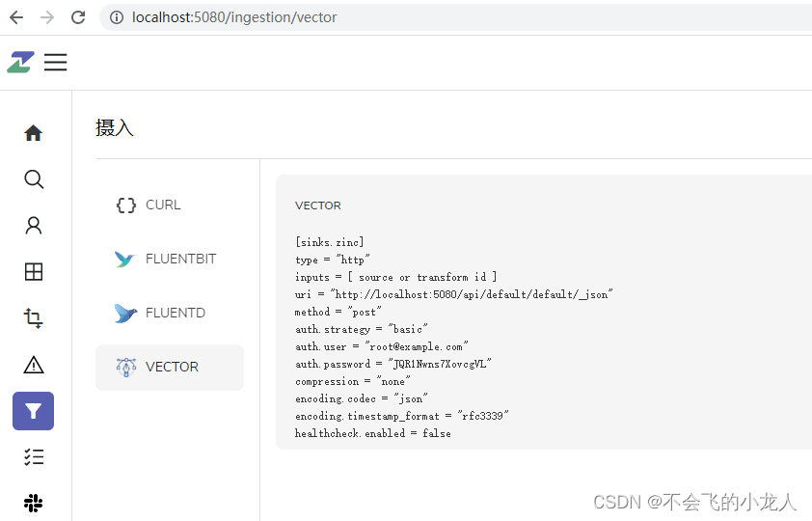Click the VECTOR heading in code panel
This screenshot has height=521, width=812.
tap(318, 206)
